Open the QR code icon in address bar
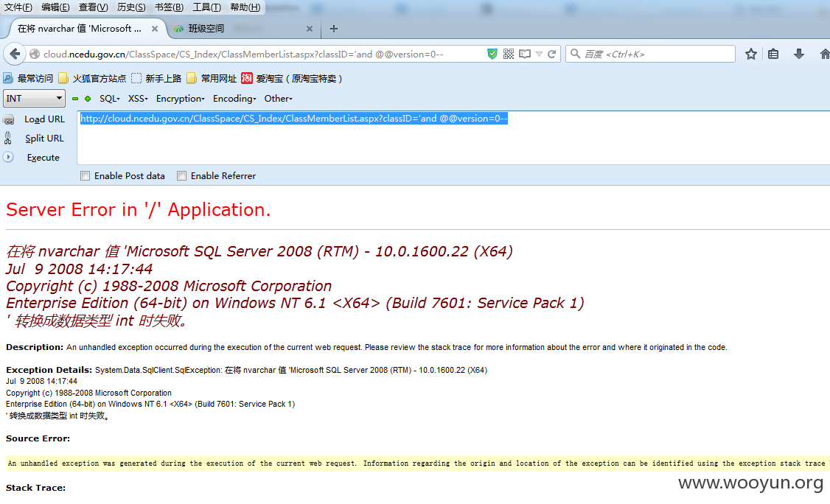Viewport: 830px width, 504px height. point(509,54)
